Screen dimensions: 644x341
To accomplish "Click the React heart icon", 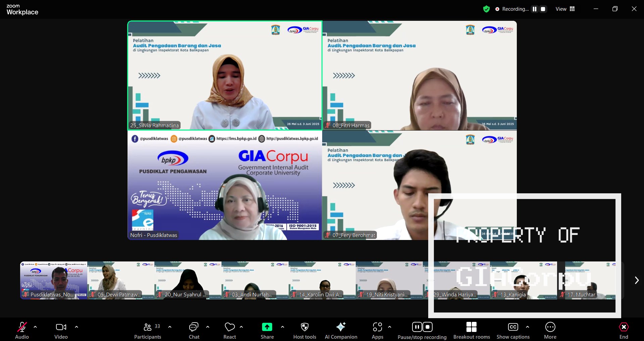I will pyautogui.click(x=230, y=331).
